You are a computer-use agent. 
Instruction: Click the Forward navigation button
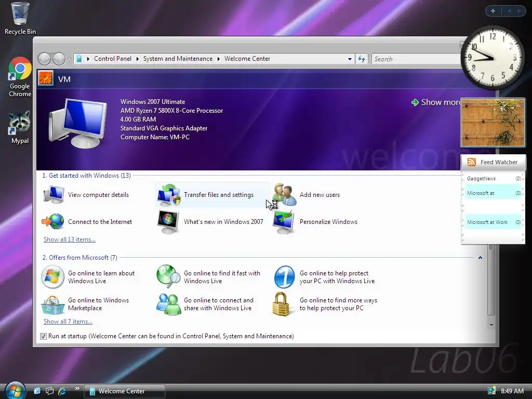(x=59, y=59)
